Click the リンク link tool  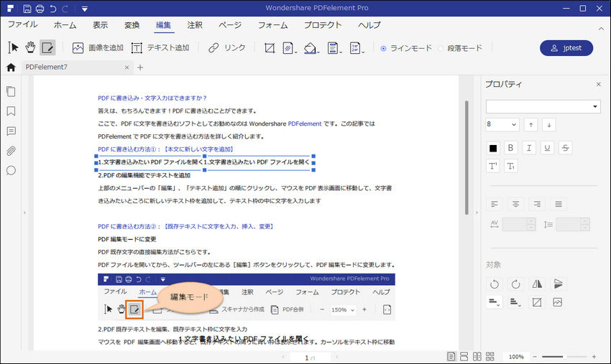pos(226,48)
